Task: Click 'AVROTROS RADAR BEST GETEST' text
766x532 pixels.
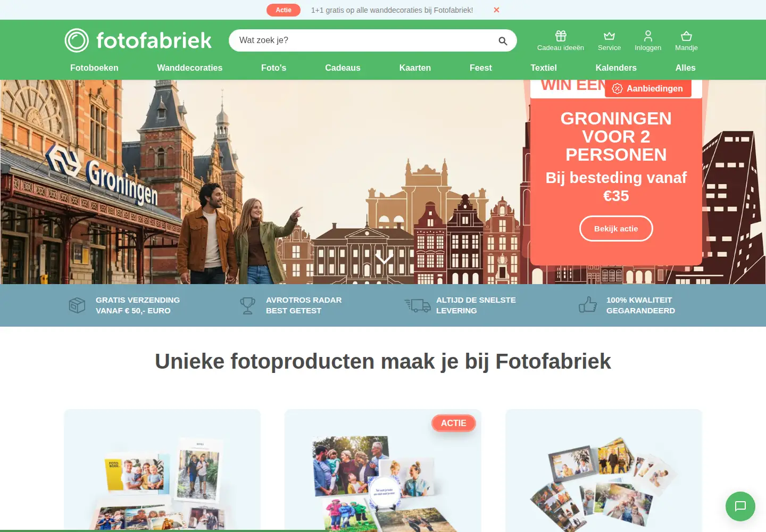Action: coord(304,305)
